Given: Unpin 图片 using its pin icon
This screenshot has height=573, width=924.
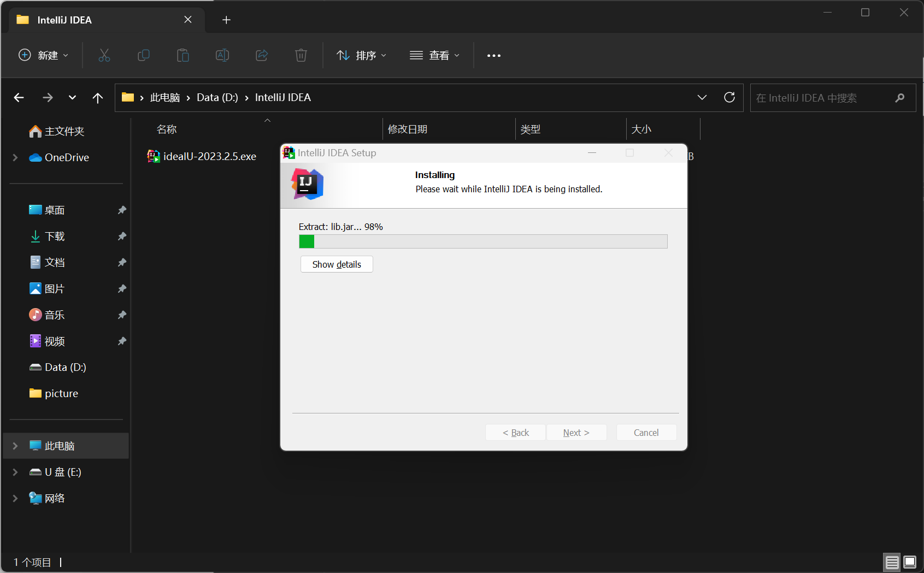Looking at the screenshot, I should click(x=122, y=288).
